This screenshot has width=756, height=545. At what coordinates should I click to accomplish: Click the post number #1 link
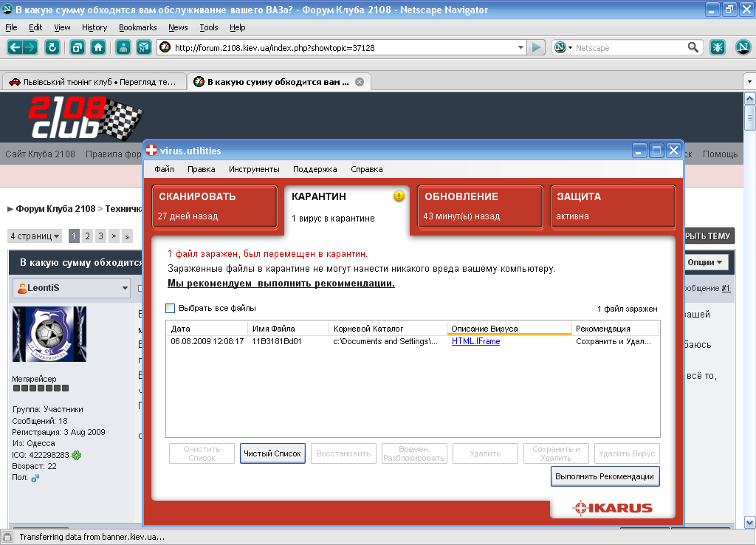(726, 288)
